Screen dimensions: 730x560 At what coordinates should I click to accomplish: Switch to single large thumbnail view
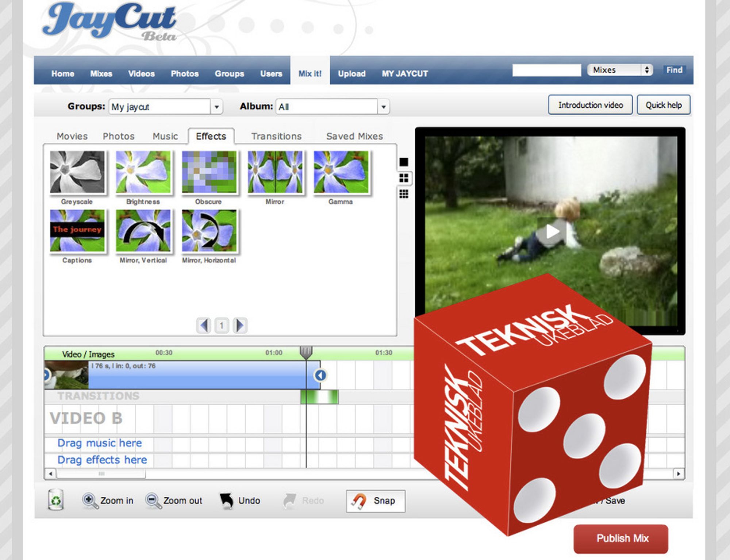click(x=404, y=162)
